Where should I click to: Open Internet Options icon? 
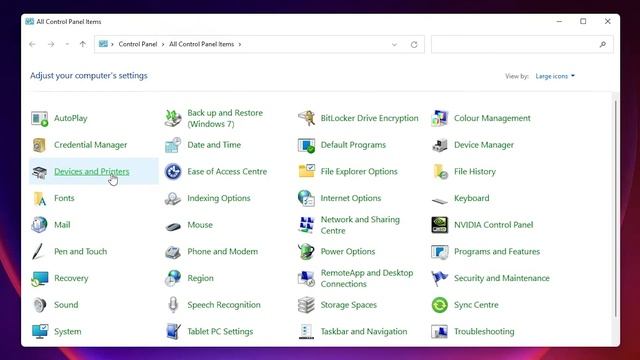[306, 198]
